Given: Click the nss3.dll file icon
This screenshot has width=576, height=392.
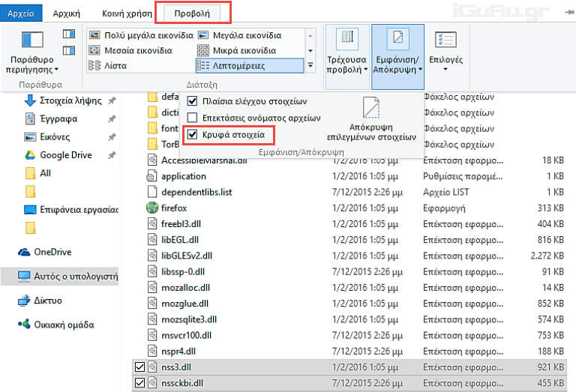Looking at the screenshot, I should click(x=152, y=367).
